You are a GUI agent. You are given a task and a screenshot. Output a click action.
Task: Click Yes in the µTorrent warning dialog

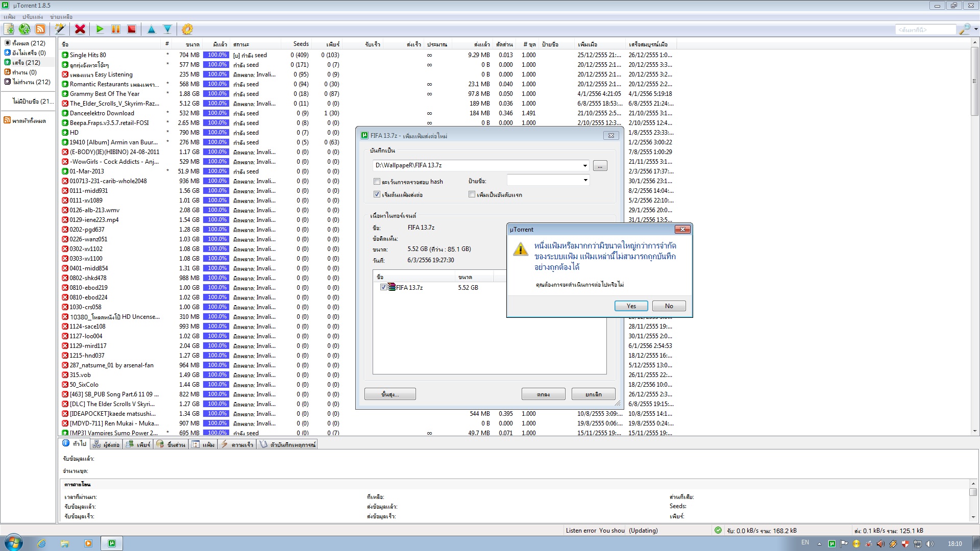tap(631, 306)
